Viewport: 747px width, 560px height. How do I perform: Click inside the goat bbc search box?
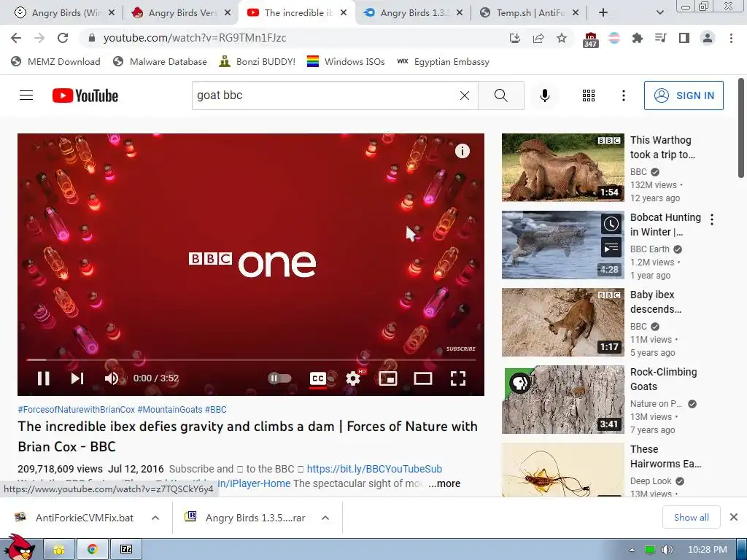click(324, 96)
